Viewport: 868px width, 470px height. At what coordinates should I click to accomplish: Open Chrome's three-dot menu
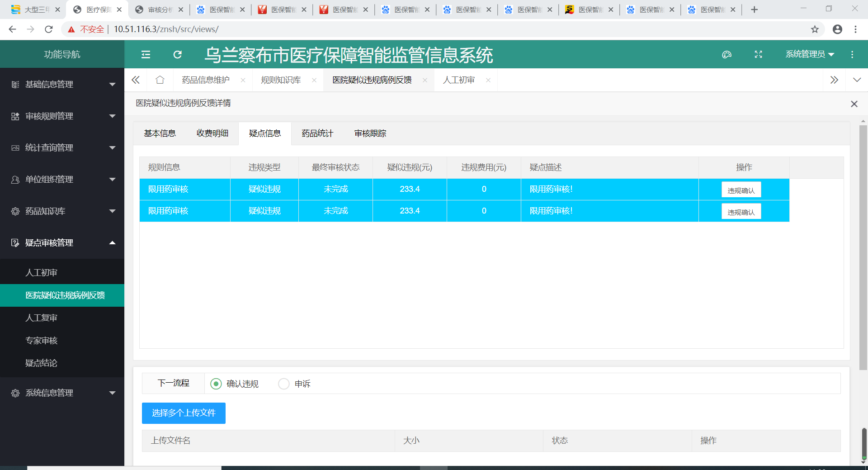[855, 29]
